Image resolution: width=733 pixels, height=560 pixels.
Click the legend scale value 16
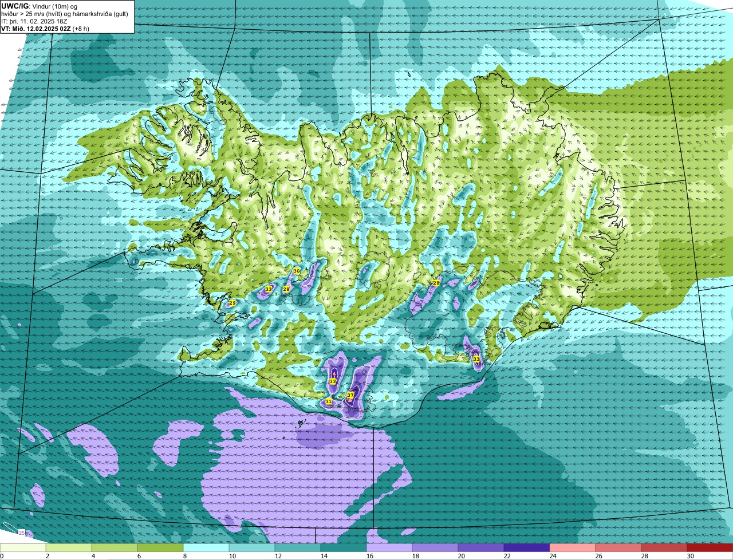(369, 556)
